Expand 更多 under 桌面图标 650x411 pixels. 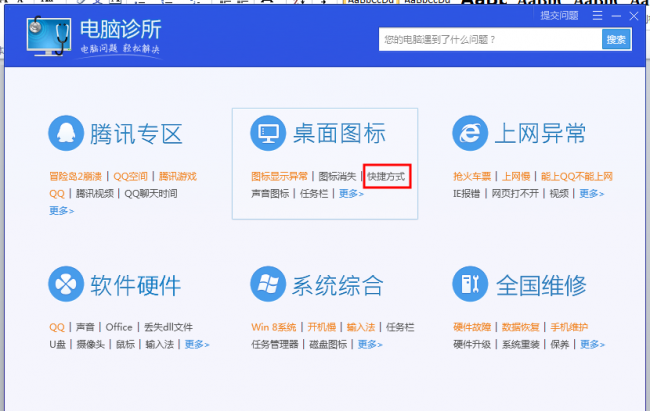[x=351, y=194]
